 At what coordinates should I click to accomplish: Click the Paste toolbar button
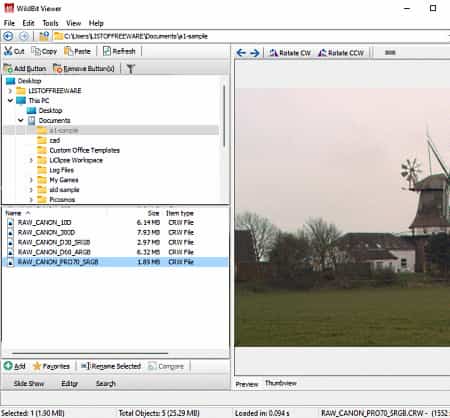click(x=77, y=51)
